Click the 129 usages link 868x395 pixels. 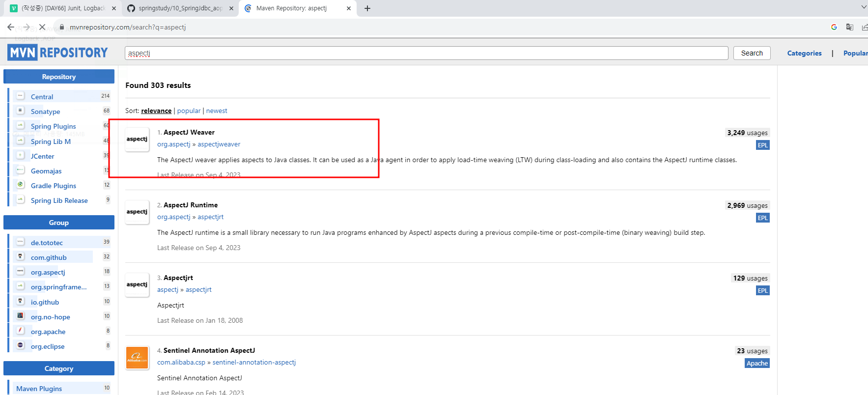(750, 278)
